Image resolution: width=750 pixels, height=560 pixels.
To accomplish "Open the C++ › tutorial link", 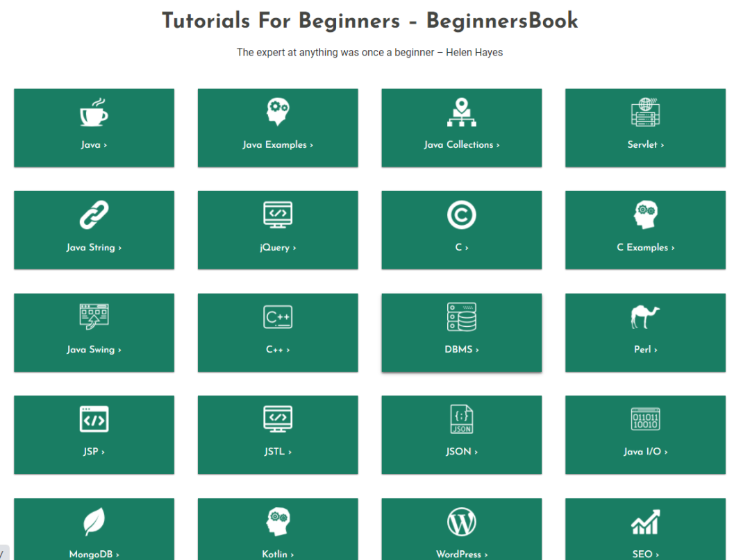I will coord(278,350).
